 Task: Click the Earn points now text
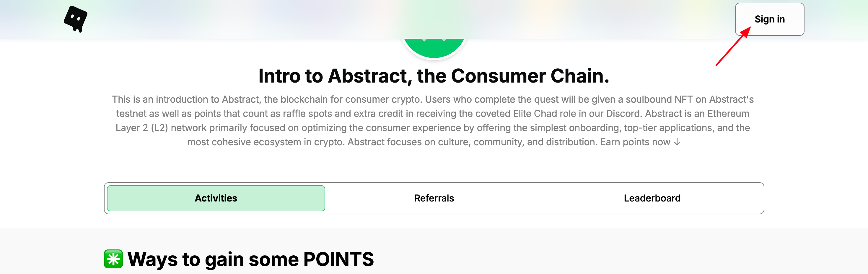pyautogui.click(x=635, y=142)
